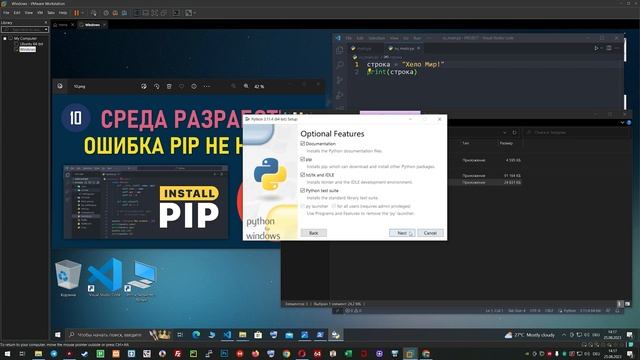
Task: Click the File Explorer search field
Action: (576, 133)
